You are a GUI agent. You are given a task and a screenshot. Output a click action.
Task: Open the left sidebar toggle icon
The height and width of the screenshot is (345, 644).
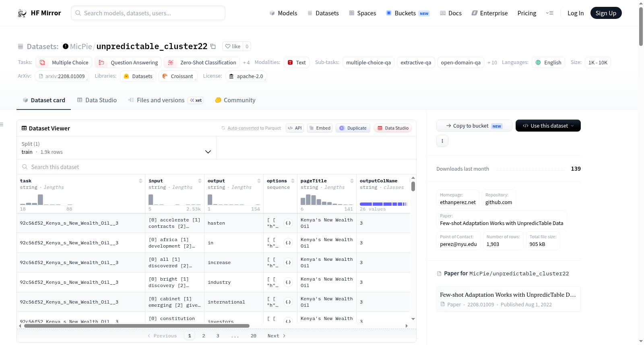(x=2, y=124)
